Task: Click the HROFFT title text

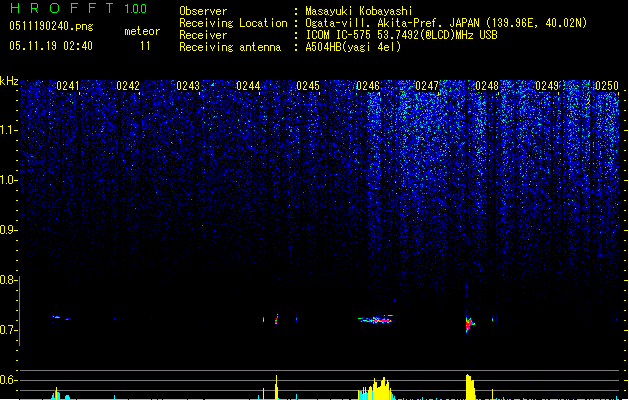Action: (x=62, y=8)
